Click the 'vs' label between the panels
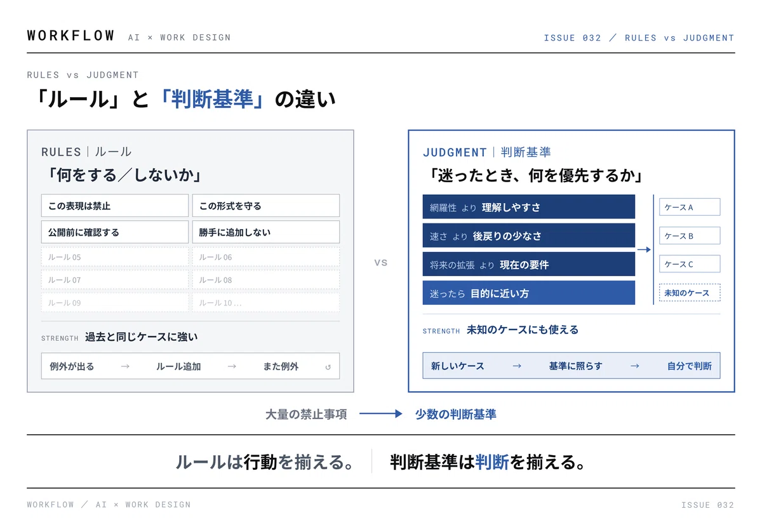Image resolution: width=762 pixels, height=532 pixels. coord(381,262)
